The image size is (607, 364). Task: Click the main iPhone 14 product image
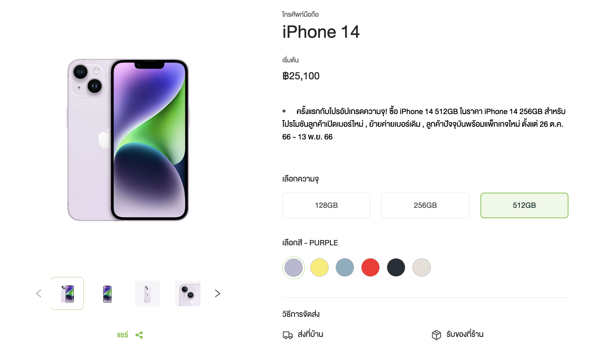click(128, 140)
